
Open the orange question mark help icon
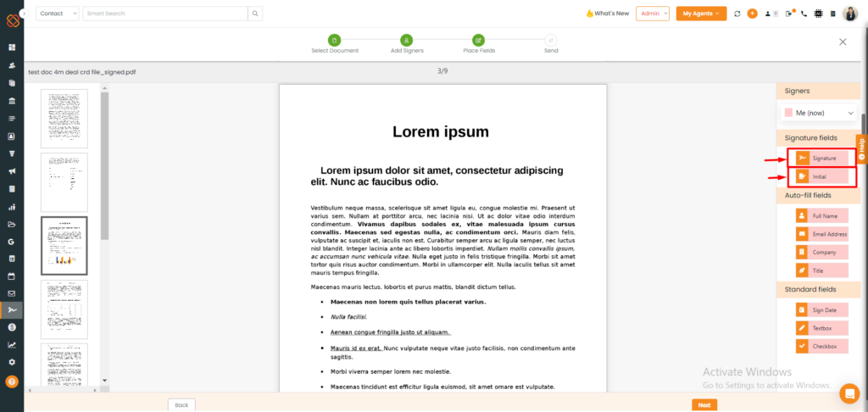click(x=12, y=381)
